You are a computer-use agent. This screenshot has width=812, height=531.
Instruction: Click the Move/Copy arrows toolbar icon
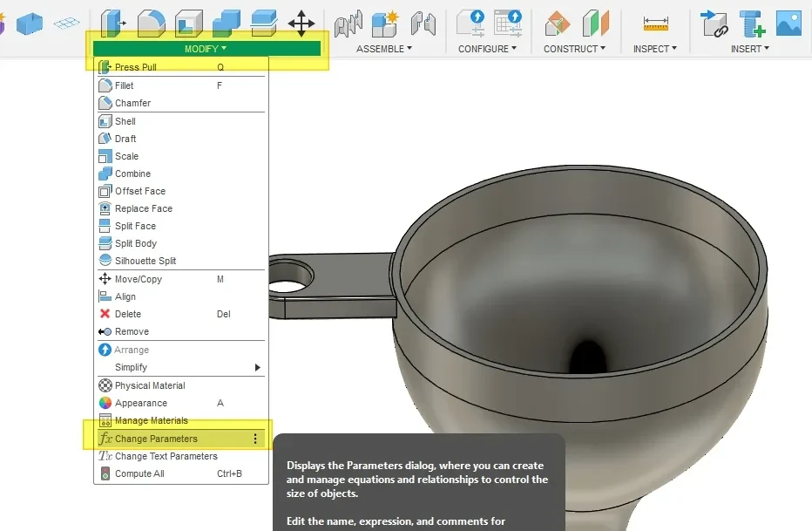pos(301,24)
